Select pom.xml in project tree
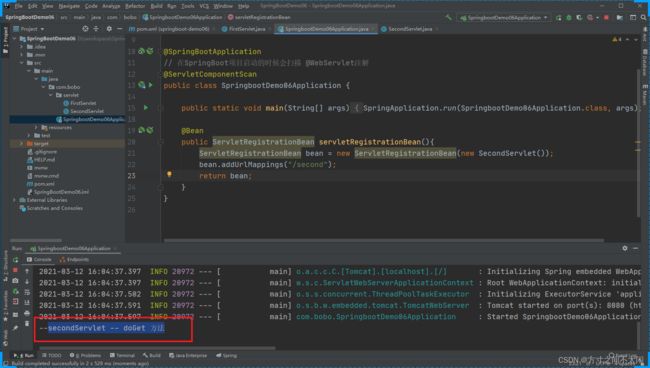The image size is (650, 368). click(41, 184)
